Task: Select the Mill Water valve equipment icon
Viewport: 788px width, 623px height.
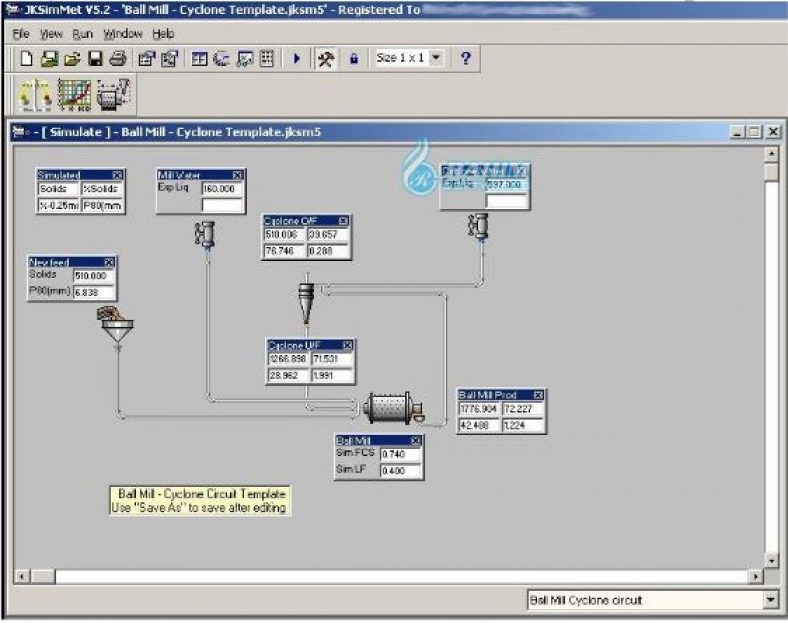Action: tap(205, 235)
